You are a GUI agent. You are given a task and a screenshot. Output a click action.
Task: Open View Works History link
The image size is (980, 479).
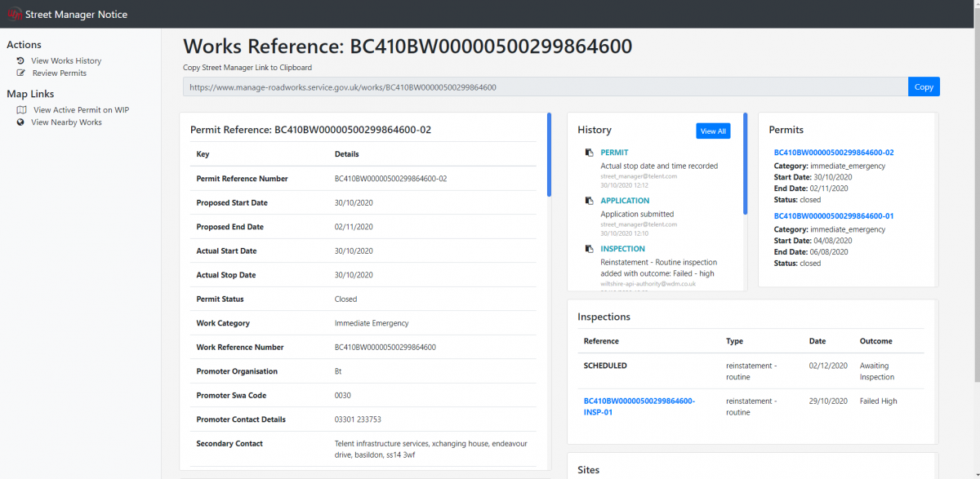click(x=66, y=61)
